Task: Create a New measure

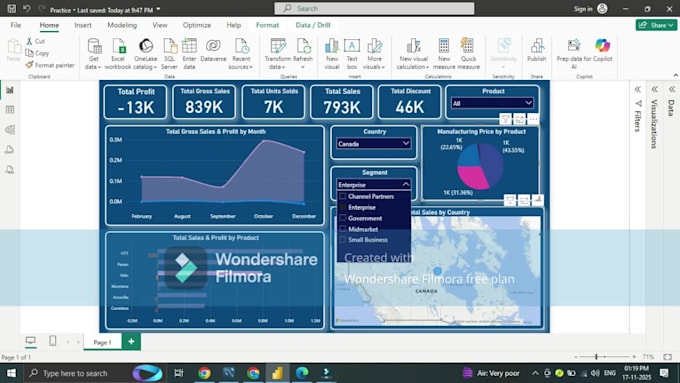Action: point(444,54)
